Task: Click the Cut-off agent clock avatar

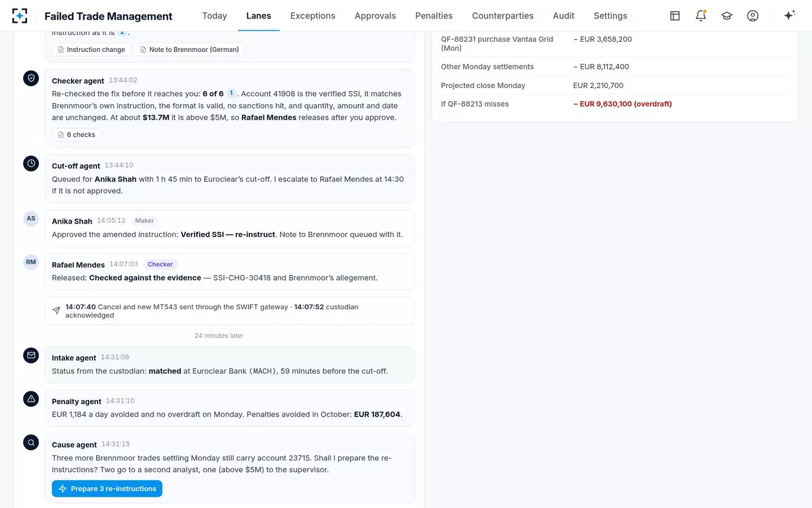Action: (31, 164)
